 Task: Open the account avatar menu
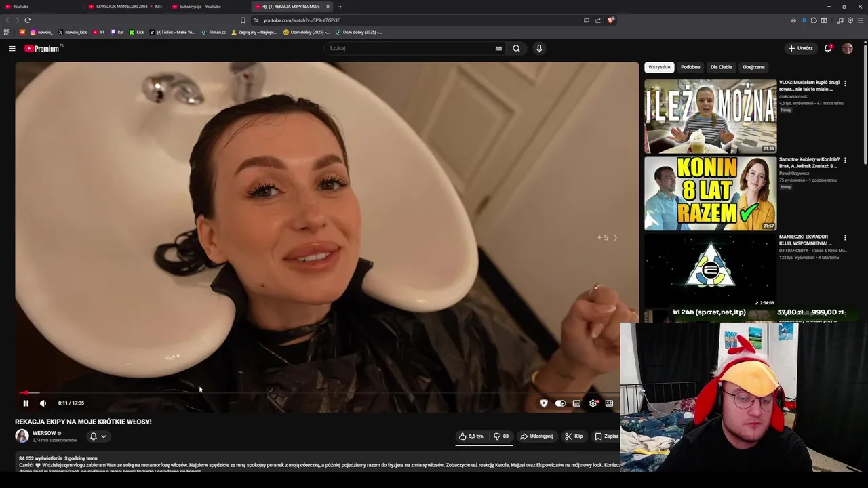tap(847, 48)
